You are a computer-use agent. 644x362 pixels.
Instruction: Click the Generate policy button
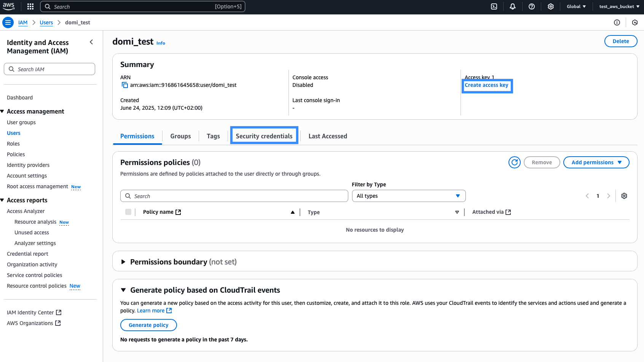coord(148,325)
